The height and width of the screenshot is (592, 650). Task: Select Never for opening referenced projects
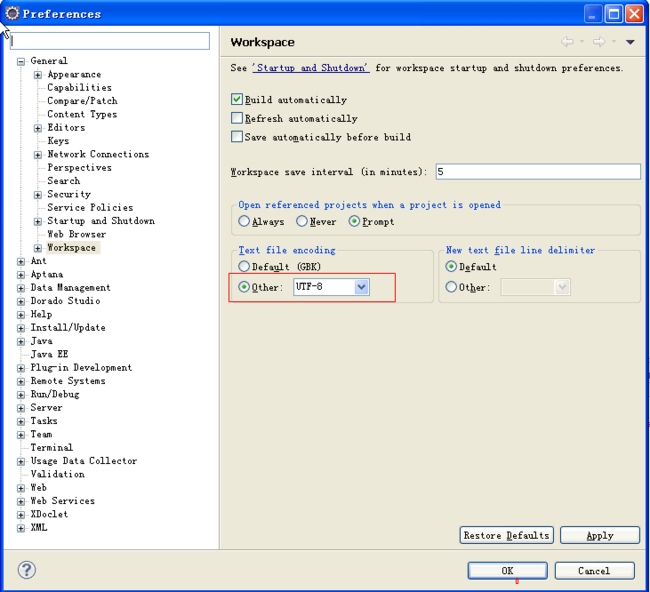pos(302,221)
